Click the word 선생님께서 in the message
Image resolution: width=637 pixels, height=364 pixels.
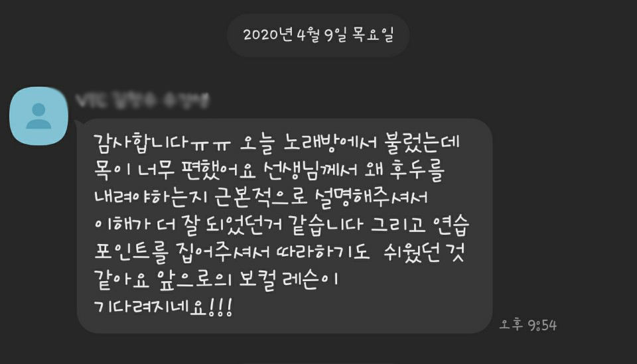point(311,170)
